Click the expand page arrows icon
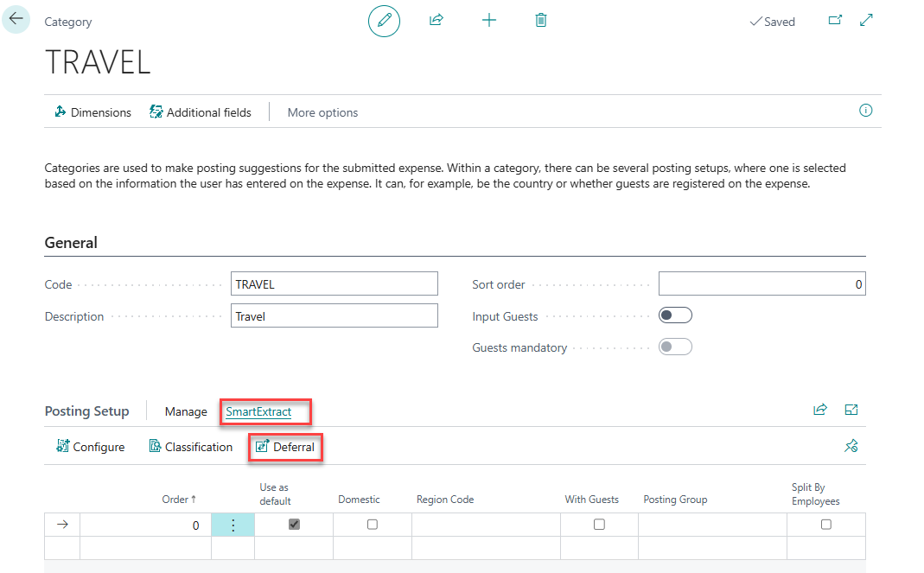The image size is (924, 573). [x=866, y=20]
